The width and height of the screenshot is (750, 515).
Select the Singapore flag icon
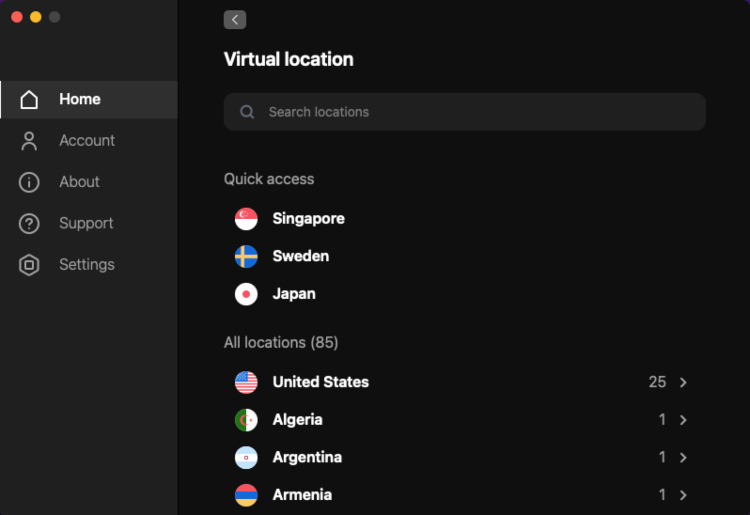[246, 219]
